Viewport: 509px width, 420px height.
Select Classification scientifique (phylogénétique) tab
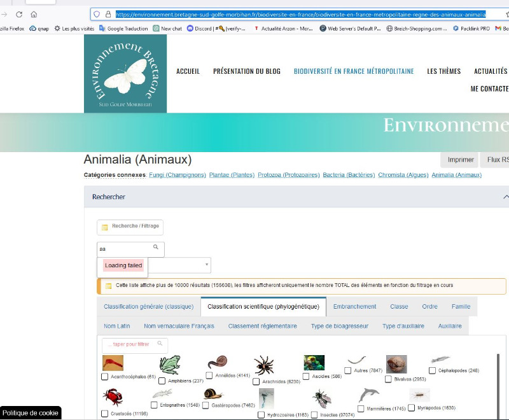coord(263,306)
